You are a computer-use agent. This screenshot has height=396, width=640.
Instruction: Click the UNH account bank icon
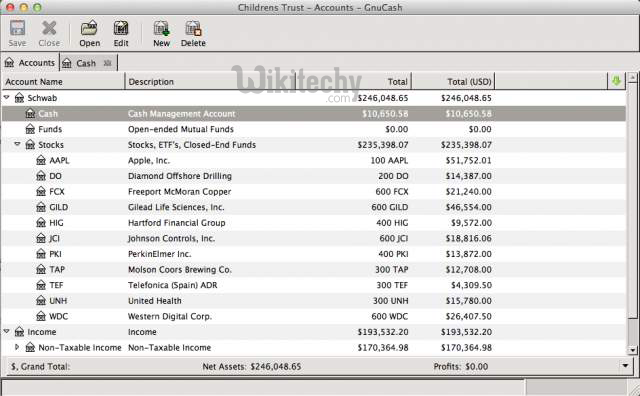coord(41,301)
